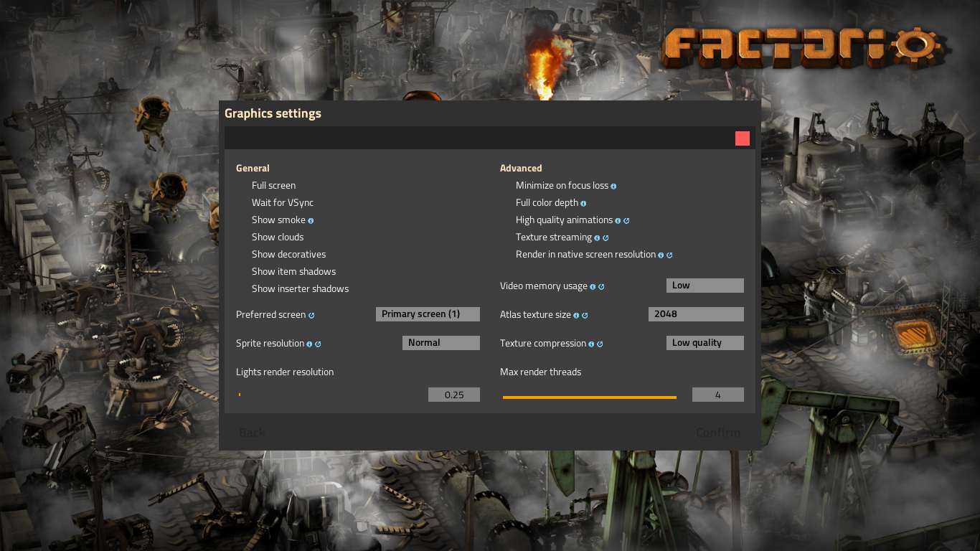Click the Confirm button

point(718,432)
